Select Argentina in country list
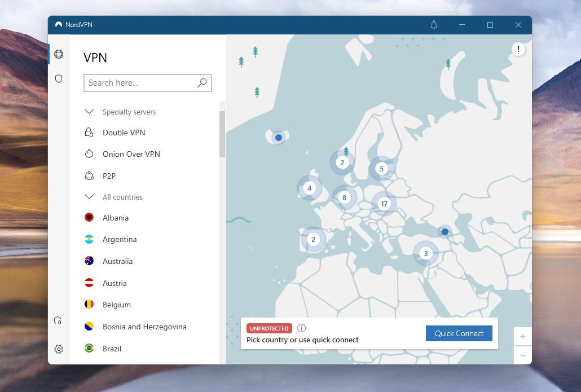The width and height of the screenshot is (581, 392). click(x=120, y=239)
